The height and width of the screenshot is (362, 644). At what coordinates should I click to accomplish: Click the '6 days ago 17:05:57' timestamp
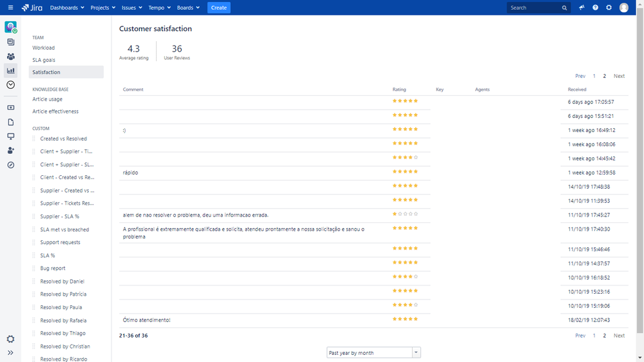click(x=591, y=102)
